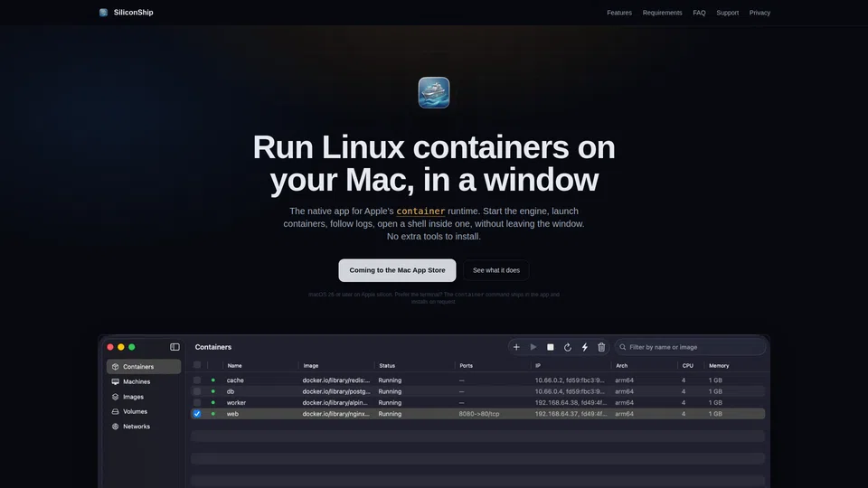The height and width of the screenshot is (488, 868).
Task: Jump to the FAQ section
Action: [699, 13]
